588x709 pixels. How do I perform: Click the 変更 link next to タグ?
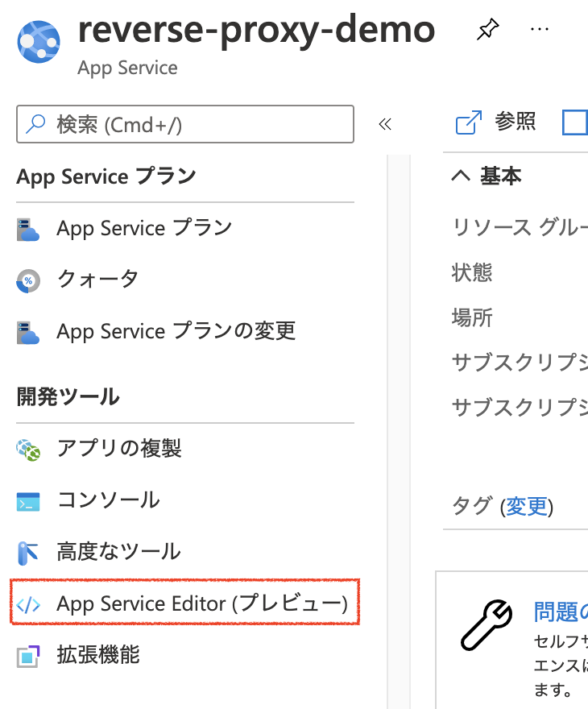click(527, 506)
